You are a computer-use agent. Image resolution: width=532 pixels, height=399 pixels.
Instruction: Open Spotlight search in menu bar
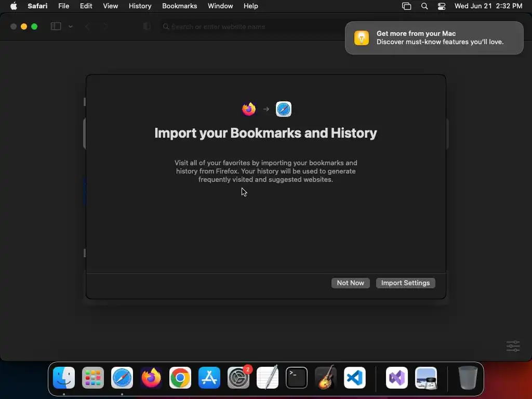tap(424, 6)
